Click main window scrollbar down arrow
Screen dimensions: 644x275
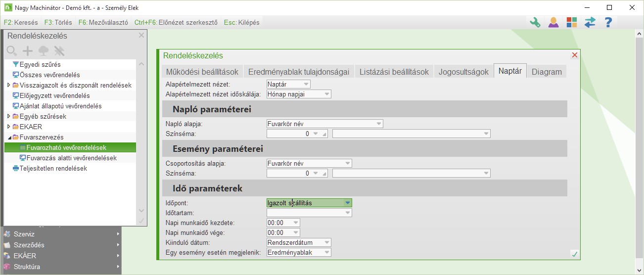coord(639,270)
